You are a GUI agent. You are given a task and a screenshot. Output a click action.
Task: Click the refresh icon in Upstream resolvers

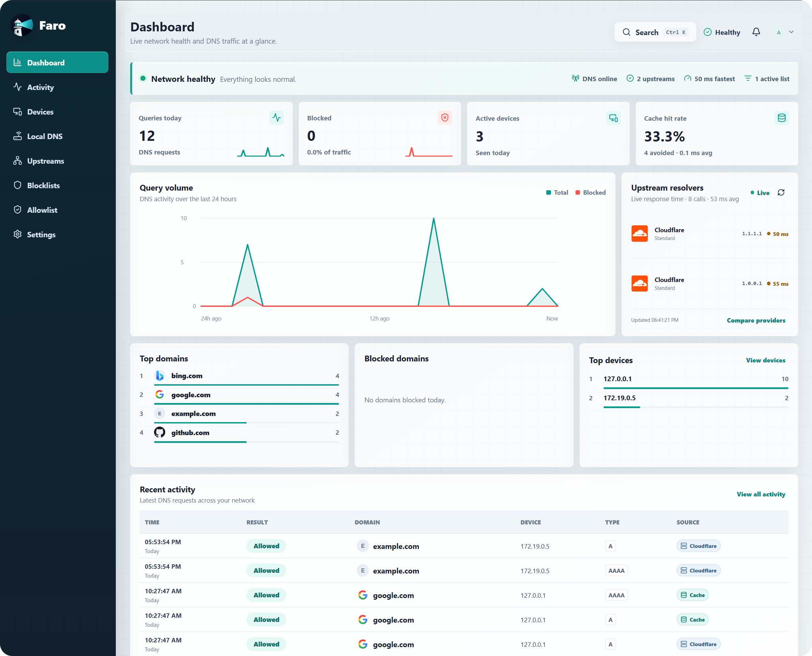click(x=781, y=193)
